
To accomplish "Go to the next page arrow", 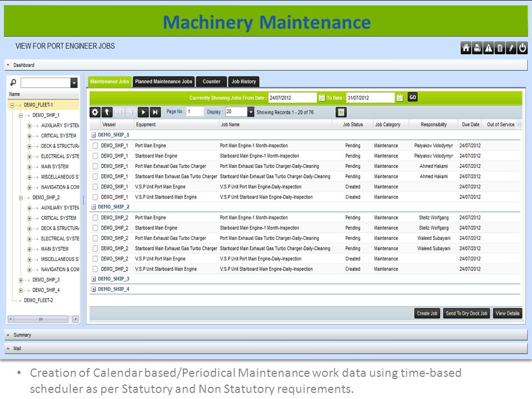I will pyautogui.click(x=143, y=112).
